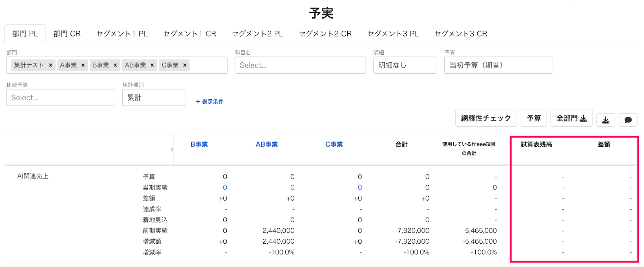Click the 網羅性チェック button
The width and height of the screenshot is (644, 267).
[486, 118]
